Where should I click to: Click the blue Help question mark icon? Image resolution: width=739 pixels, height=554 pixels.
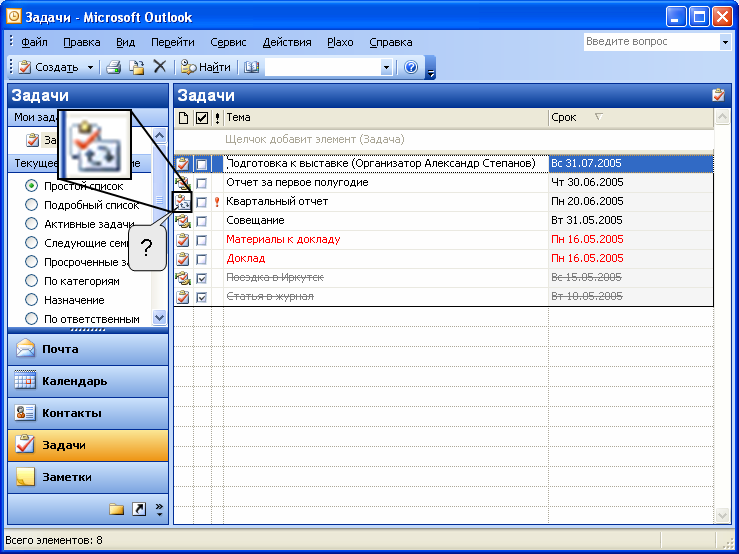point(411,67)
